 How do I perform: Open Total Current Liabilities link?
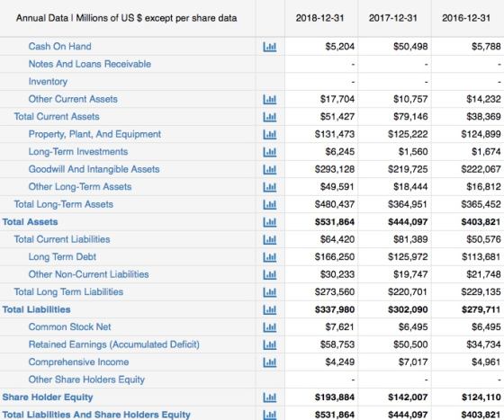point(62,239)
